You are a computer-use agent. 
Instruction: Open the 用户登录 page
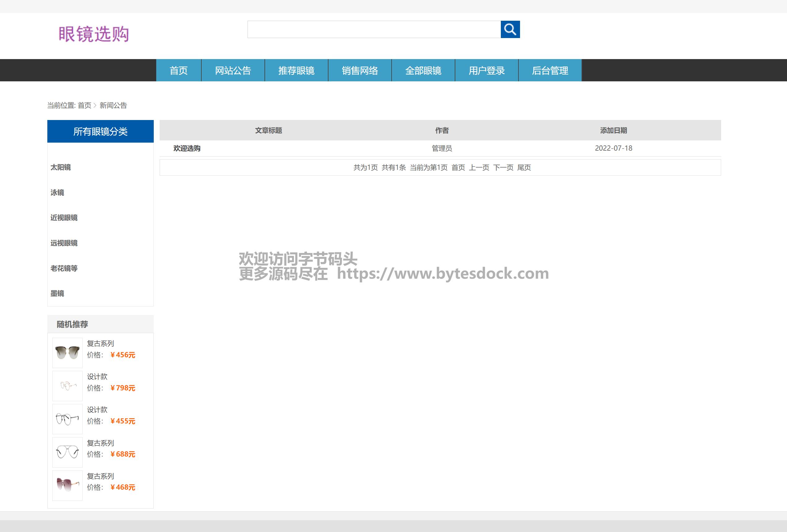pyautogui.click(x=487, y=71)
